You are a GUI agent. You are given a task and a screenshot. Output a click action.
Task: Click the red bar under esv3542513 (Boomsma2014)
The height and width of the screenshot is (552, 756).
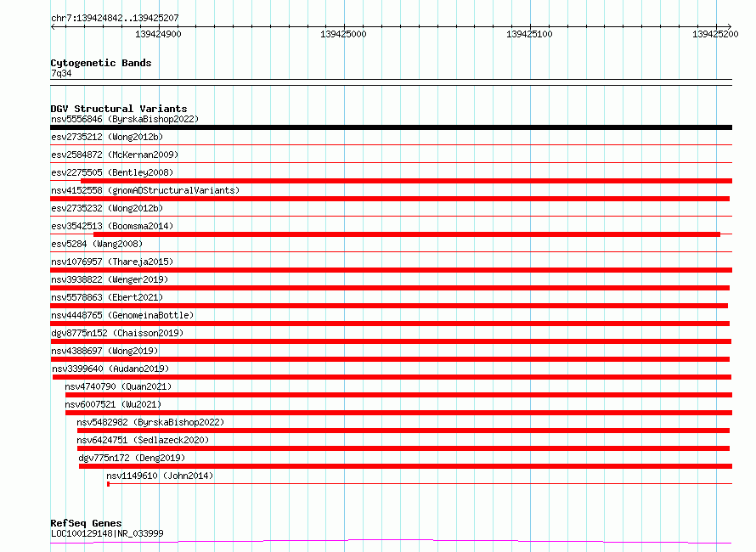point(406,234)
